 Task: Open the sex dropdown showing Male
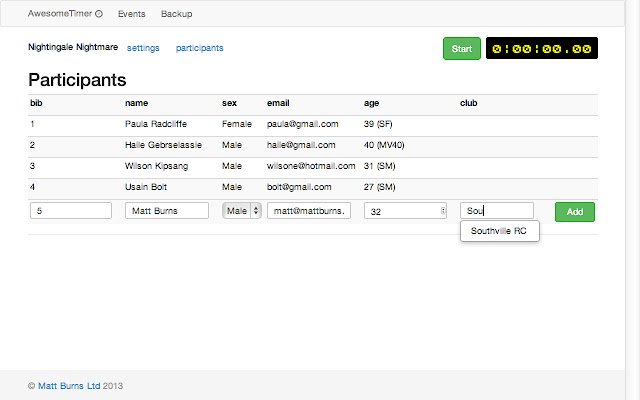(x=242, y=211)
